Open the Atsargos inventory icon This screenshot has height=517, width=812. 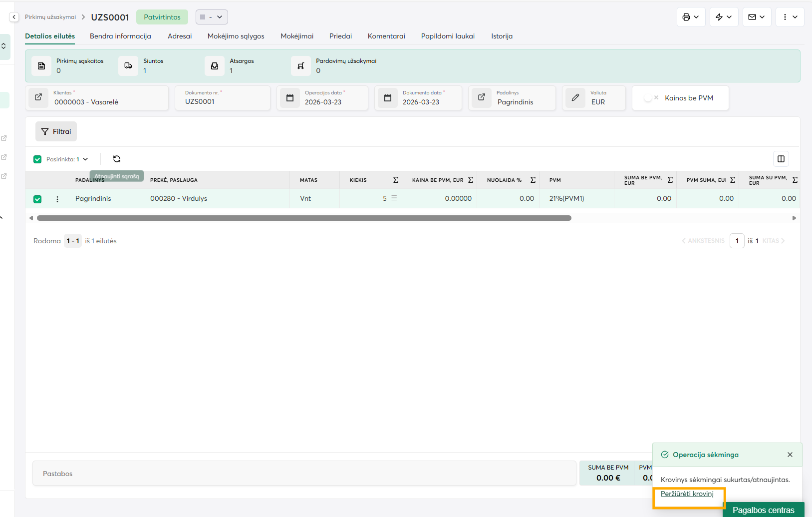coord(215,66)
